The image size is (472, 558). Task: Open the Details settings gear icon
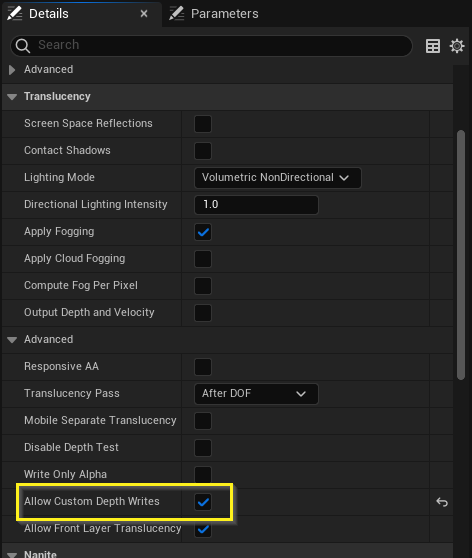click(x=457, y=46)
